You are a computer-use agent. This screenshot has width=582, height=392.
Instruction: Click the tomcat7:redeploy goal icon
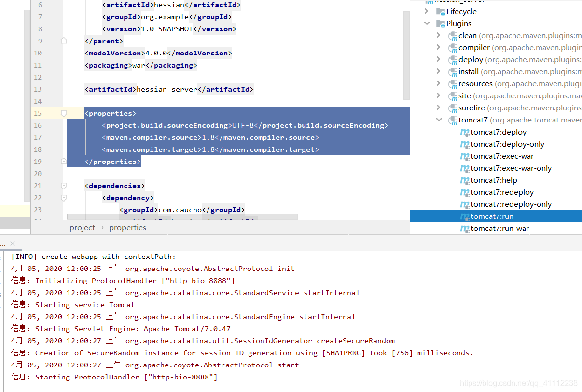point(465,192)
